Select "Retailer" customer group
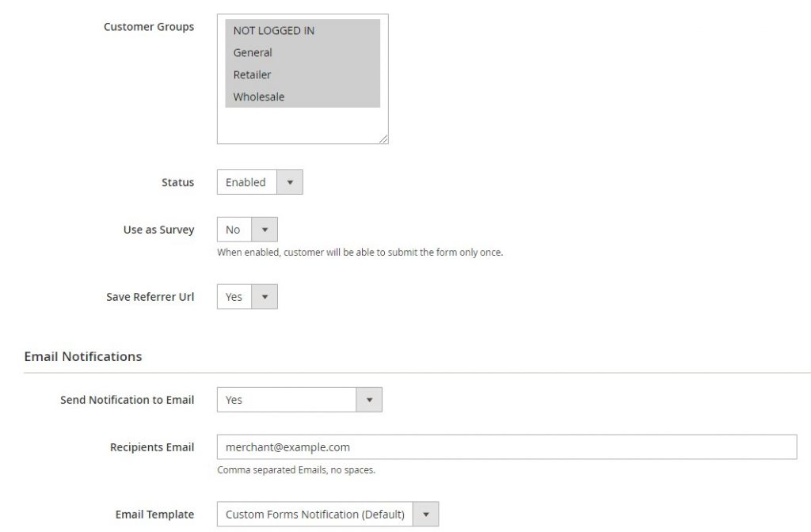Screen dimensions: 811x532 (251, 74)
